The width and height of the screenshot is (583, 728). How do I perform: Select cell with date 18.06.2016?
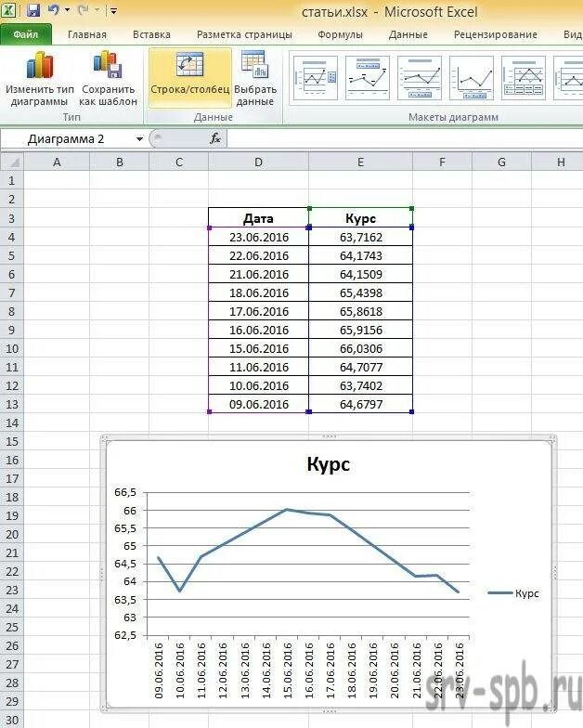[258, 292]
